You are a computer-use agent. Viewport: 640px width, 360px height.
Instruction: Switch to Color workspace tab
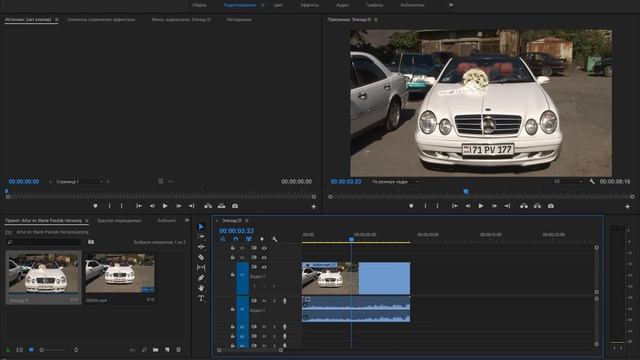pos(278,5)
